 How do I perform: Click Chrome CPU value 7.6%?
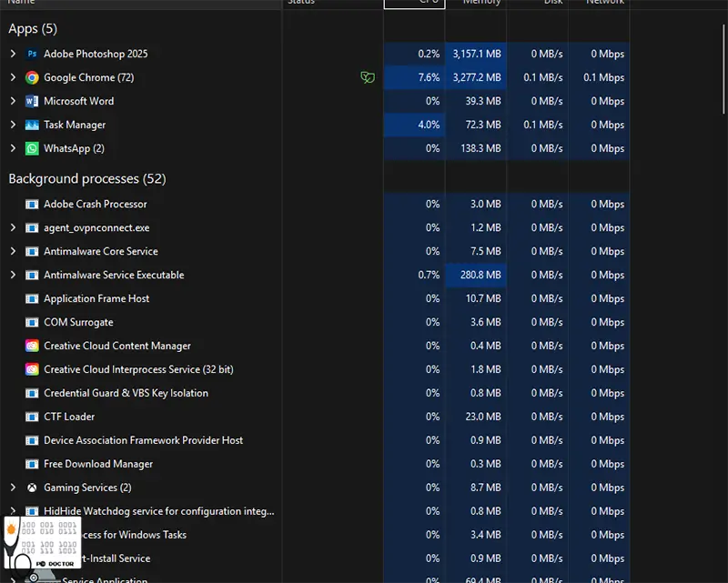429,77
